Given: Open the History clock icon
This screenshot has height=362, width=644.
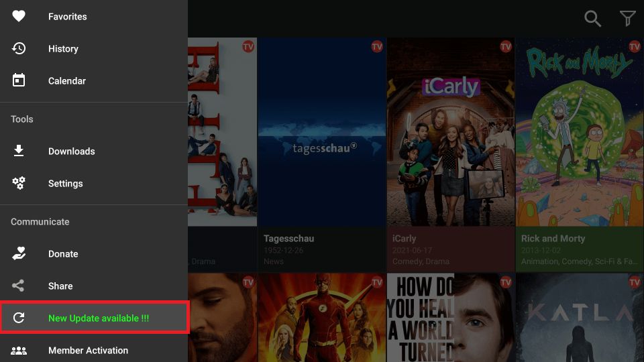Looking at the screenshot, I should coord(19,48).
